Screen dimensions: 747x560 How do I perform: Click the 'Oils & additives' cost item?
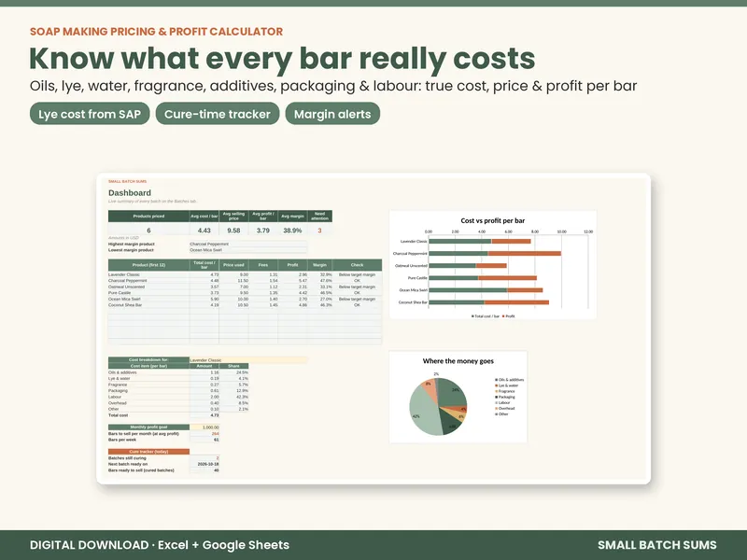(122, 372)
